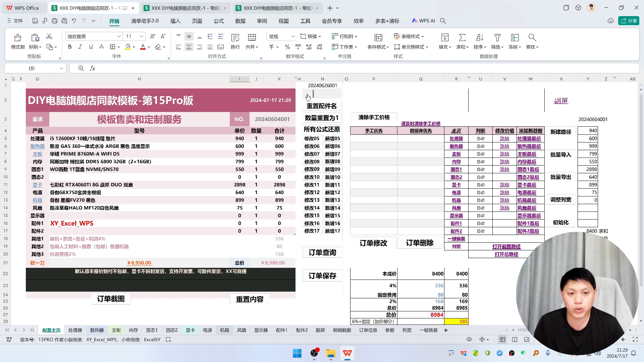Click the Save icon in quick access bar
The height and width of the screenshot is (362, 644).
pyautogui.click(x=35, y=21)
